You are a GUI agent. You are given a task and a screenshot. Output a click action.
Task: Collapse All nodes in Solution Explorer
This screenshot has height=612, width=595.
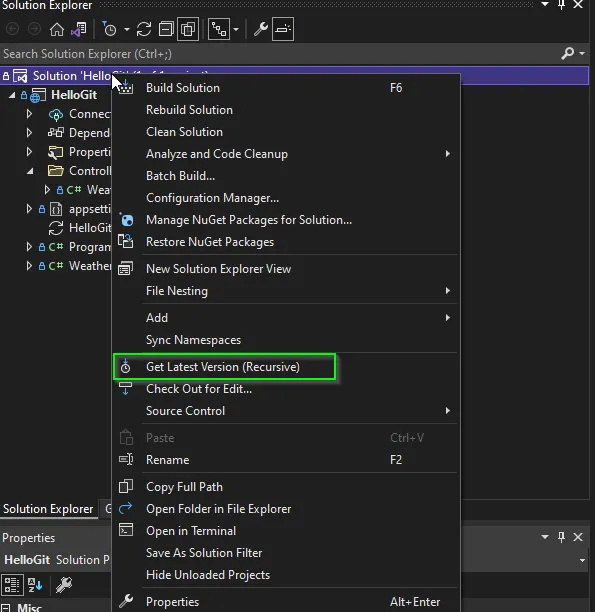[x=166, y=29]
